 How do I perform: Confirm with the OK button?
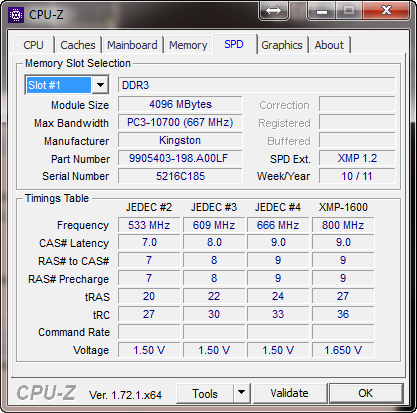(366, 393)
